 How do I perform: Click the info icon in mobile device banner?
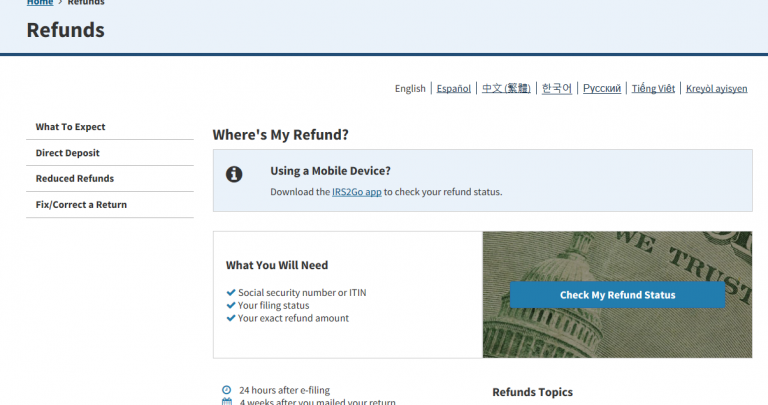[x=234, y=174]
